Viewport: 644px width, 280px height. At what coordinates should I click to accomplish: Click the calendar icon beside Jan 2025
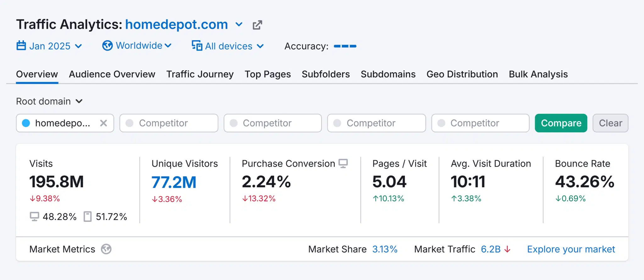tap(21, 46)
